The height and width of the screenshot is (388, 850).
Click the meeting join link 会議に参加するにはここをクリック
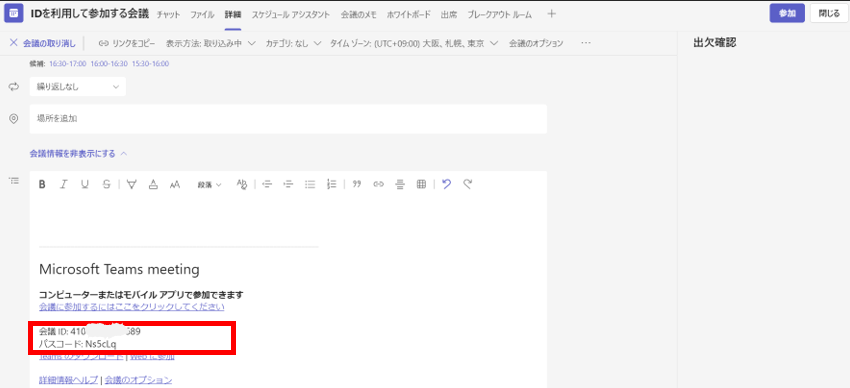coord(132,307)
